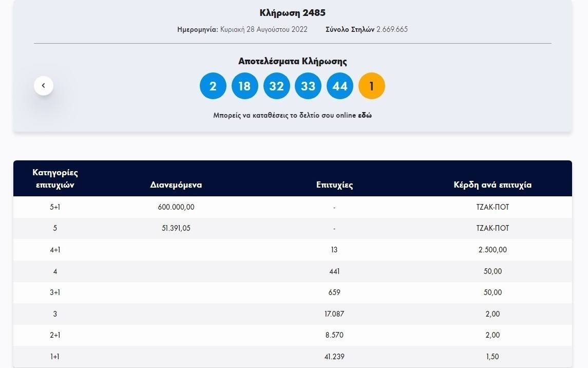Screen dimensions: 588x368
Task: Select the blue ball numbered 33
Action: point(308,86)
